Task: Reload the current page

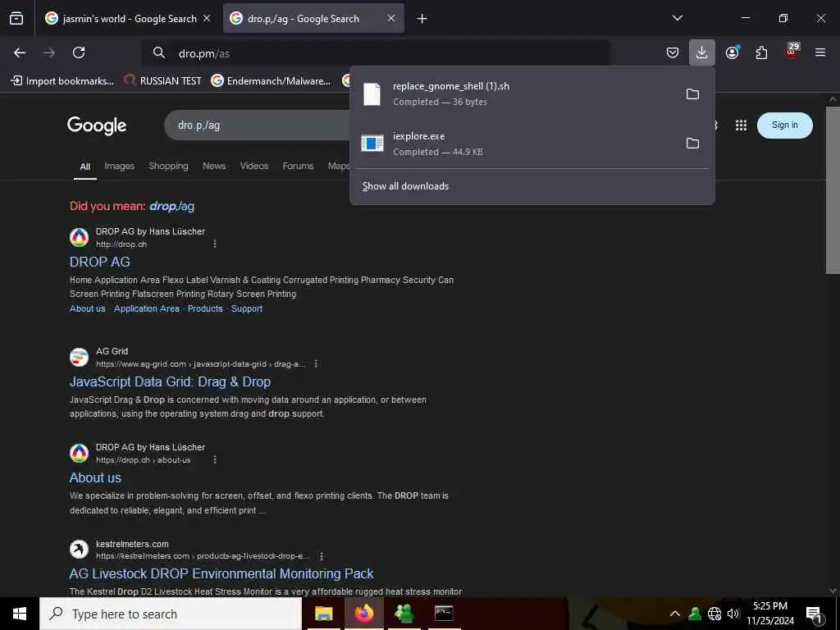Action: [79, 52]
